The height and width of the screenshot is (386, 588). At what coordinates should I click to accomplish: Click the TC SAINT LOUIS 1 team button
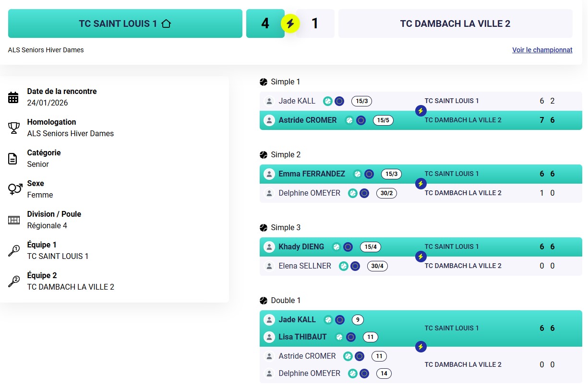[125, 23]
